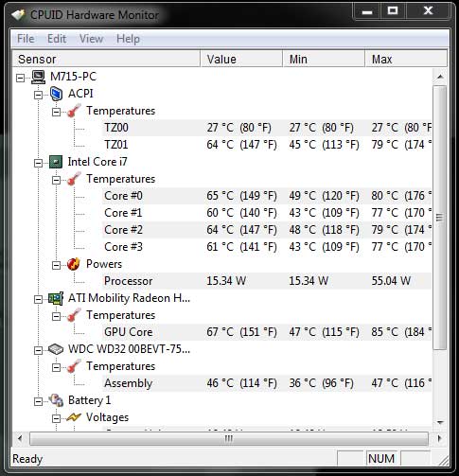
Task: Click the vertical scrollbar thumb
Action: click(440, 218)
